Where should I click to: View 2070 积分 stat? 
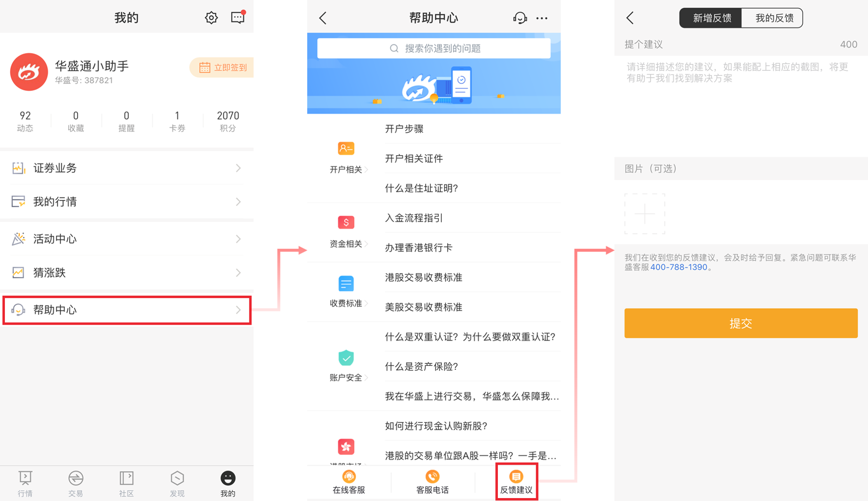[228, 121]
